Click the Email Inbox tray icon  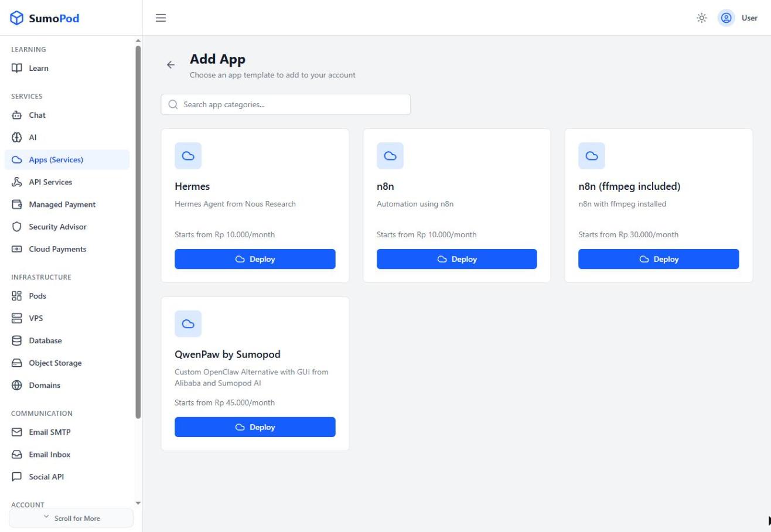pos(17,454)
